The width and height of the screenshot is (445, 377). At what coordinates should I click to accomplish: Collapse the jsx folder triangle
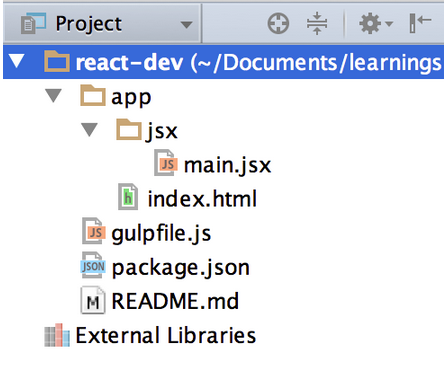click(x=89, y=130)
